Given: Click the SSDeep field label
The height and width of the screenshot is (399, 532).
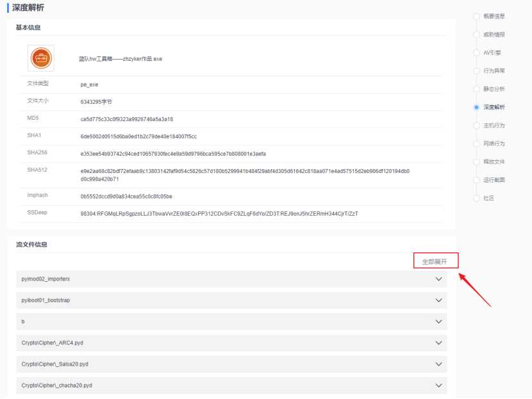Looking at the screenshot, I should [x=37, y=213].
